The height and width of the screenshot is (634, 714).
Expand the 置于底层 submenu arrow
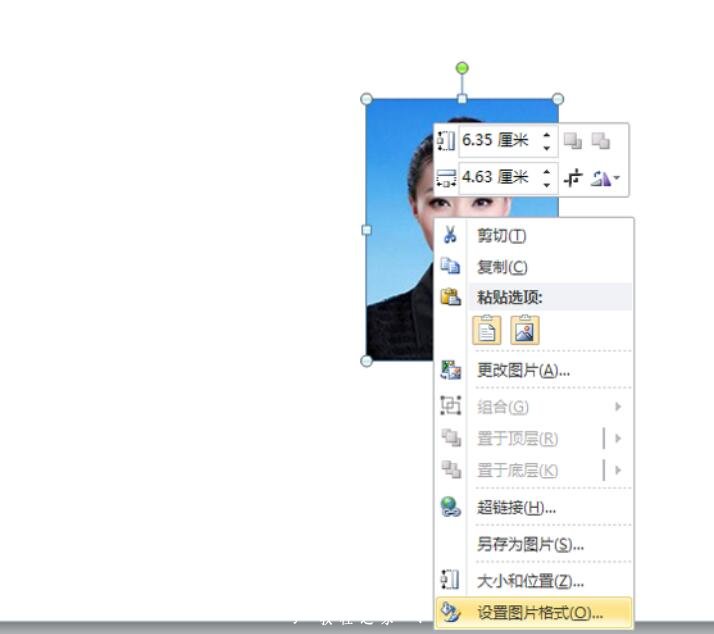point(618,470)
